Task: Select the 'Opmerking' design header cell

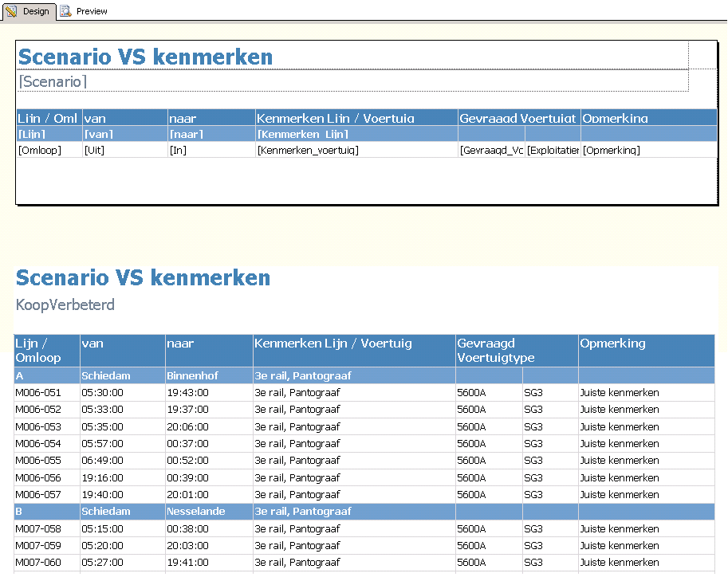Action: point(648,118)
